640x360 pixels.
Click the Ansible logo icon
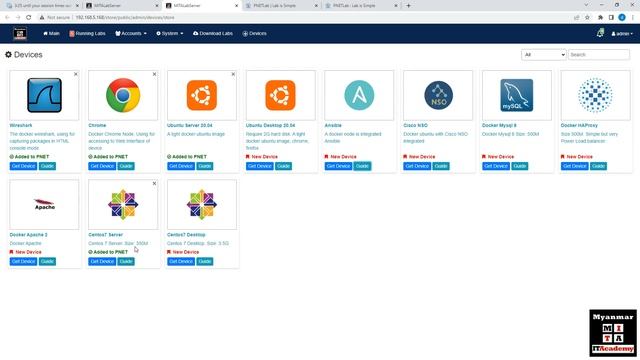pos(359,95)
